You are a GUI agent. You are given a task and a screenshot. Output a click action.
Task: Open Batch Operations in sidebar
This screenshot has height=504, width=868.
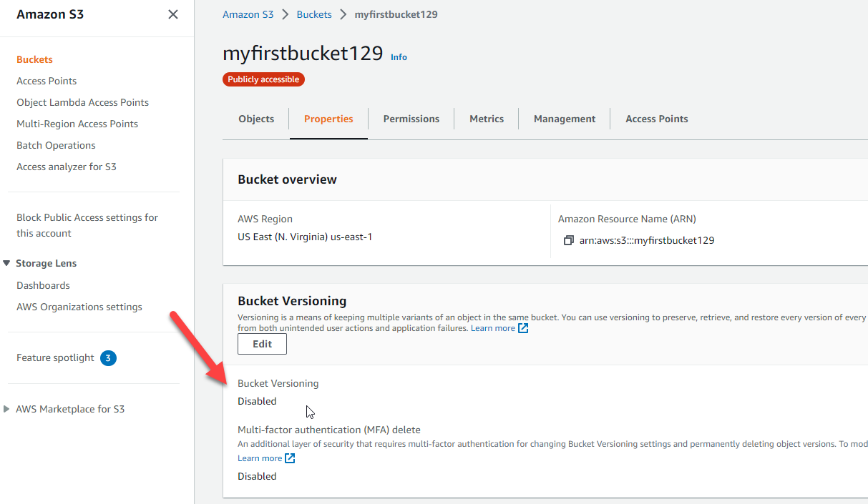pyautogui.click(x=56, y=145)
